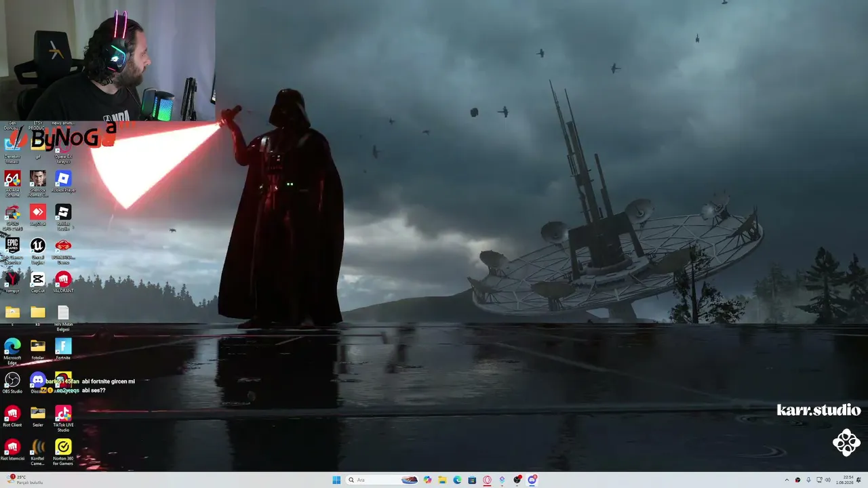Viewport: 868px width, 488px height.
Task: Open the Riot İstemcisi shortcut
Action: click(12, 450)
